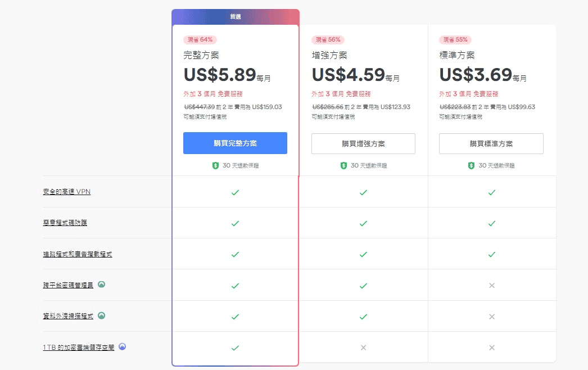
Task: Click the 購買完整方案 buy button
Action: pyautogui.click(x=235, y=143)
